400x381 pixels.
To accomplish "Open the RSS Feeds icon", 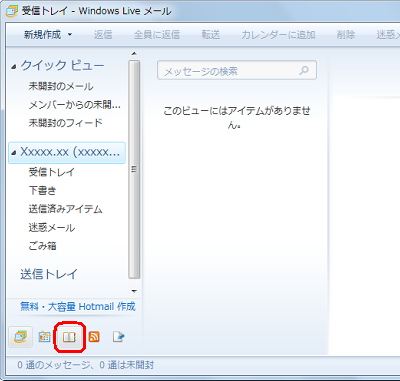I will [94, 337].
